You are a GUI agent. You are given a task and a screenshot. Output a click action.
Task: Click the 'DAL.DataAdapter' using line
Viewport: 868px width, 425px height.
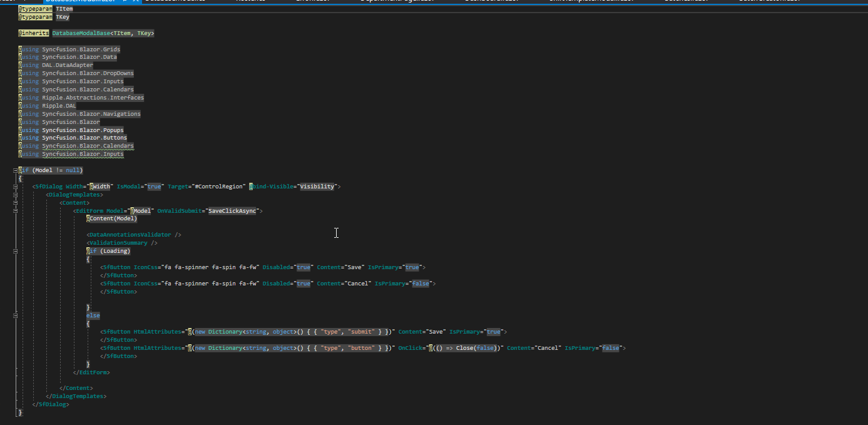click(56, 65)
